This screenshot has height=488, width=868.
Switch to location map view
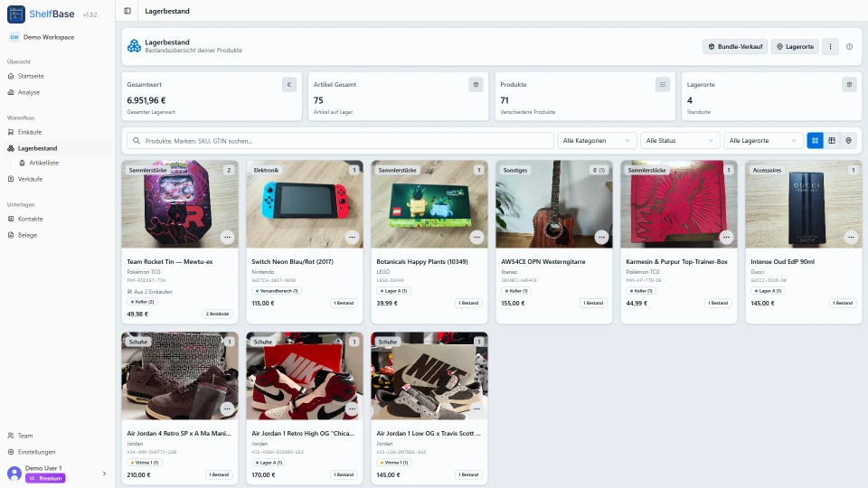[x=848, y=141]
